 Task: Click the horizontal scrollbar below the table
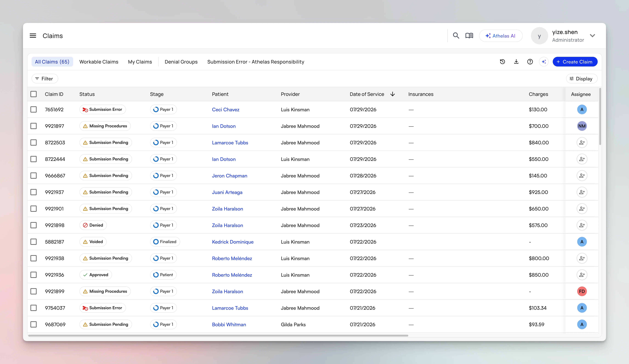pyautogui.click(x=218, y=336)
